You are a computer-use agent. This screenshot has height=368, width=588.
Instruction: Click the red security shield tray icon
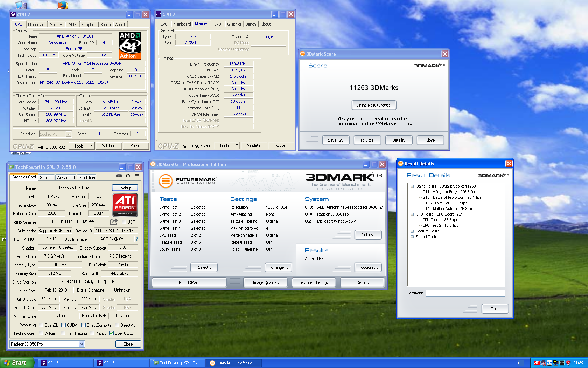(x=568, y=363)
